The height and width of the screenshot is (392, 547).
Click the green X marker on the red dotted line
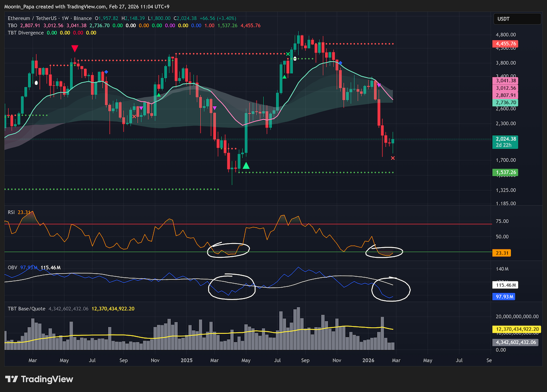[x=288, y=54]
